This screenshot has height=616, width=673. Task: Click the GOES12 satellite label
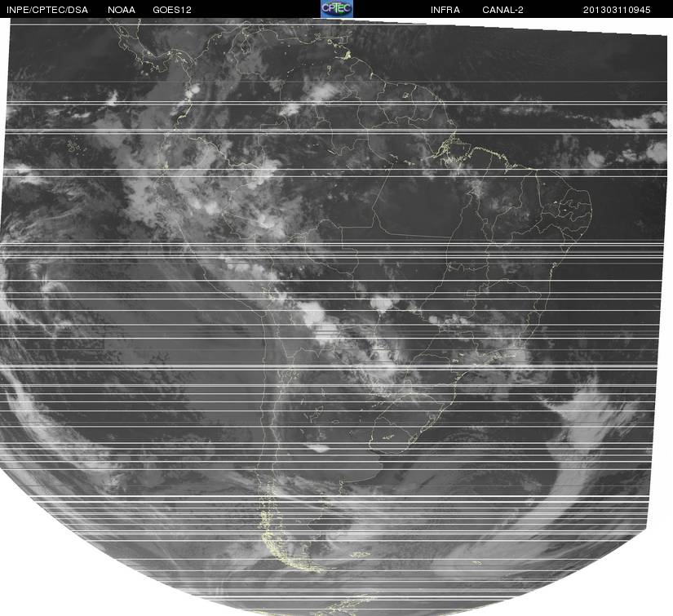pos(172,10)
